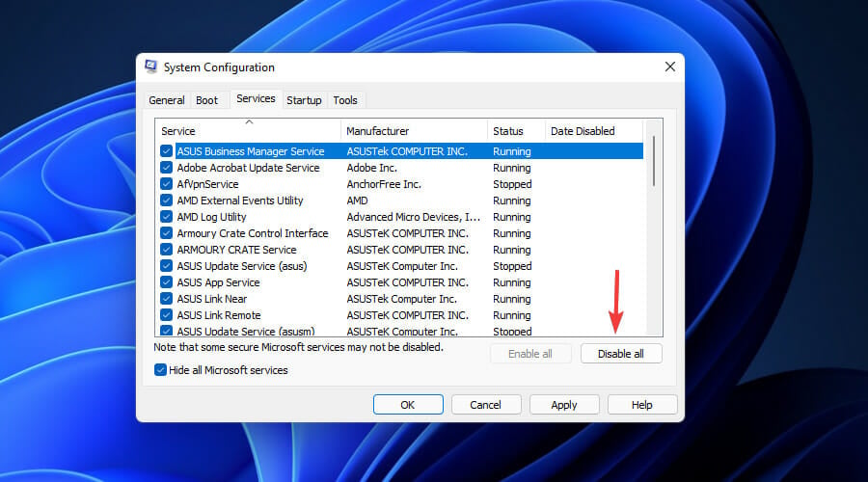Viewport: 868px width, 482px height.
Task: Uncheck Armoury Crate Control Interface
Action: 166,233
